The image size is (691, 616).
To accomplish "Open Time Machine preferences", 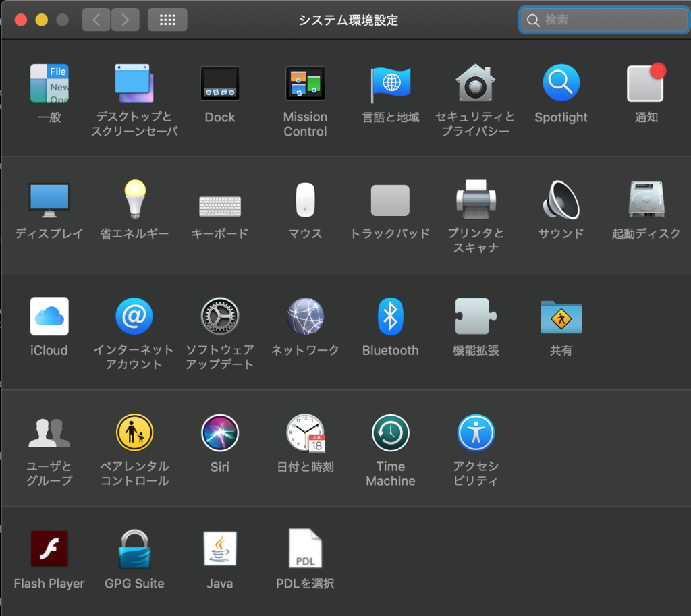I will pos(390,432).
